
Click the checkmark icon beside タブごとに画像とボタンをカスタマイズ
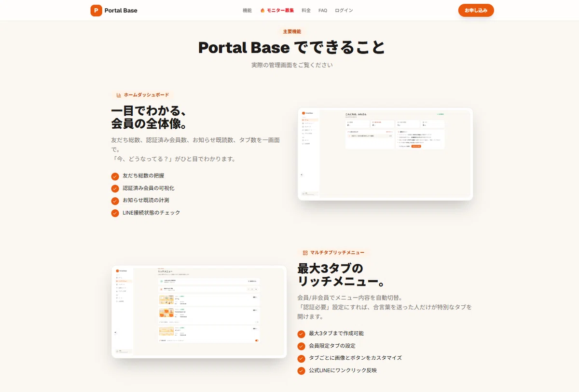coord(301,358)
